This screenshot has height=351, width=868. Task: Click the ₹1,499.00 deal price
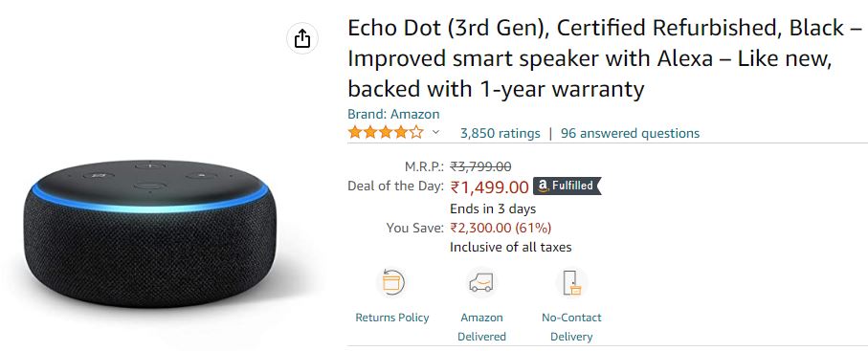(x=489, y=187)
